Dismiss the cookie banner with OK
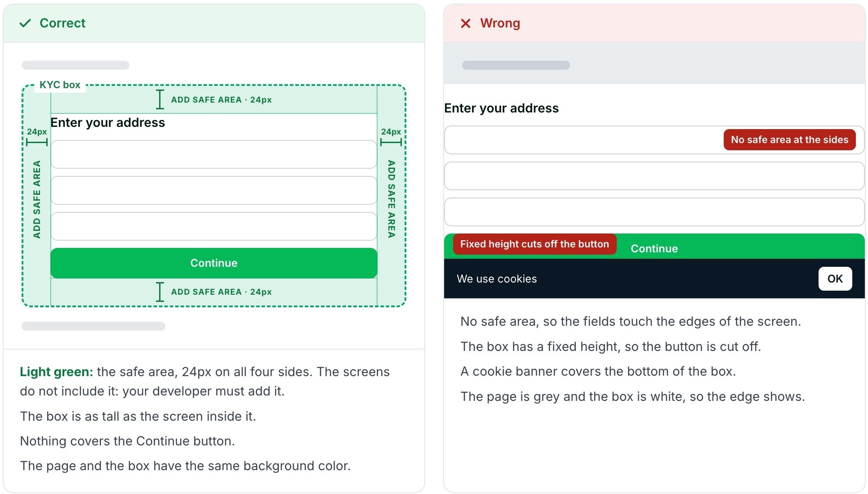This screenshot has height=494, width=868. [835, 278]
